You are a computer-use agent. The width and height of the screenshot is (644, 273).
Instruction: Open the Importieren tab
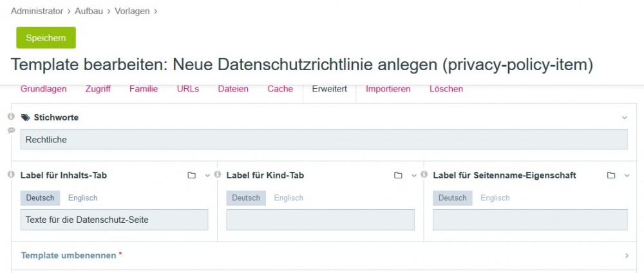click(x=388, y=89)
